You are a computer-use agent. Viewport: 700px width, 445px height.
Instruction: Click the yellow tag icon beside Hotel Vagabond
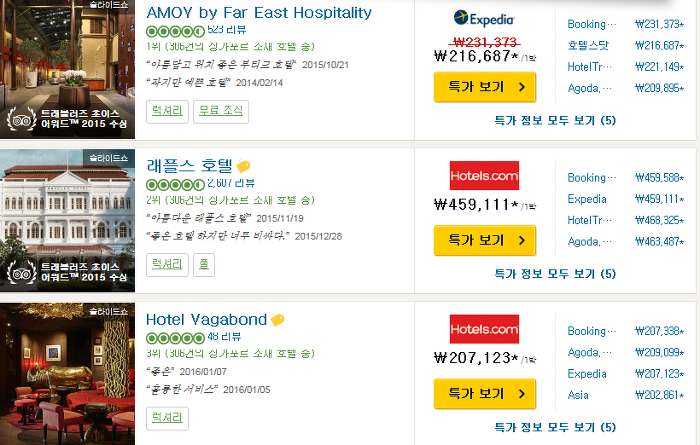tap(278, 320)
